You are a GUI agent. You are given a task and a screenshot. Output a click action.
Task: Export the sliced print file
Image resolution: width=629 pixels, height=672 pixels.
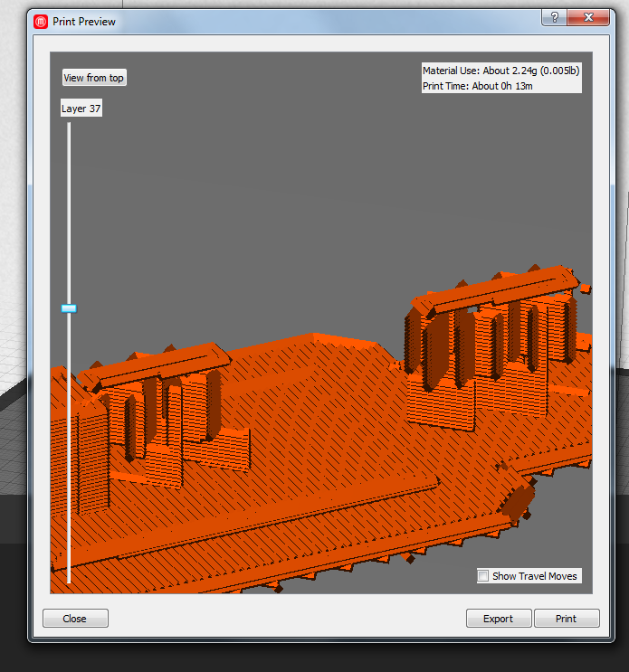pos(498,619)
